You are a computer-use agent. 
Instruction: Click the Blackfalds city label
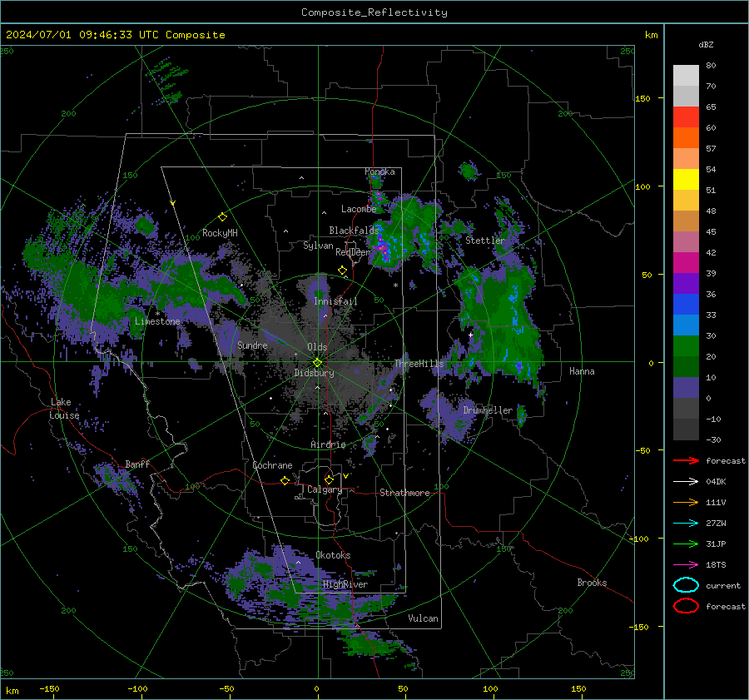click(x=354, y=231)
